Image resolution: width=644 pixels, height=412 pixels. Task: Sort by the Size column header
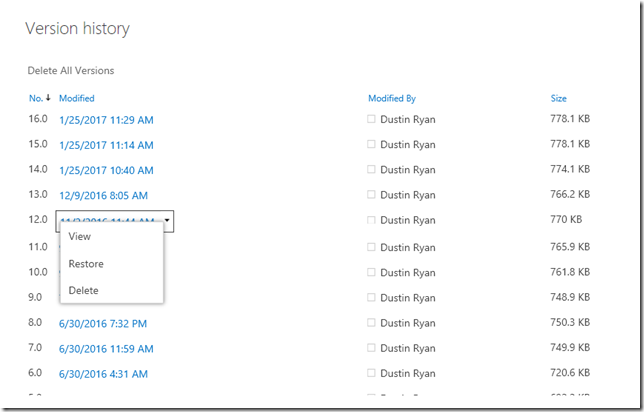tap(558, 98)
